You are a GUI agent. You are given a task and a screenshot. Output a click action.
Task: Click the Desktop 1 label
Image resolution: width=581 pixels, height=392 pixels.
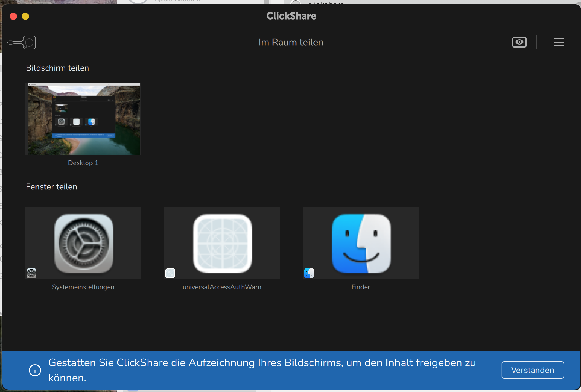[83, 163]
